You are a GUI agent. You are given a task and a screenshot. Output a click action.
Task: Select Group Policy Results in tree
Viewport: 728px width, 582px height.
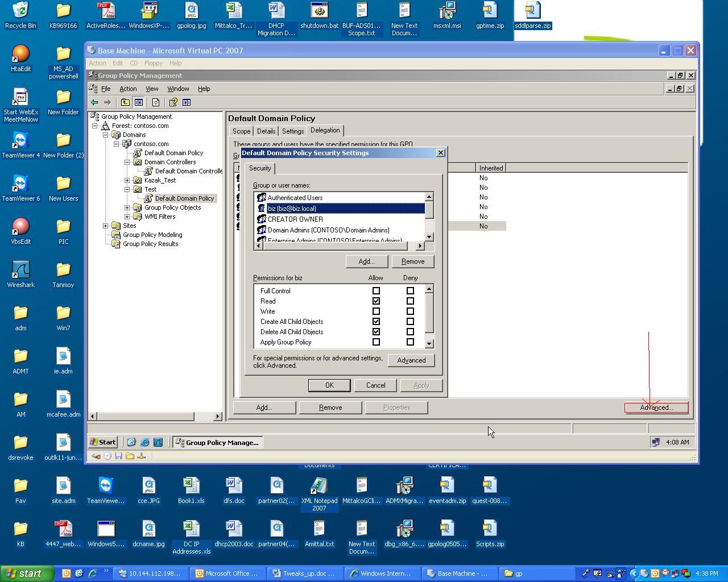point(150,244)
